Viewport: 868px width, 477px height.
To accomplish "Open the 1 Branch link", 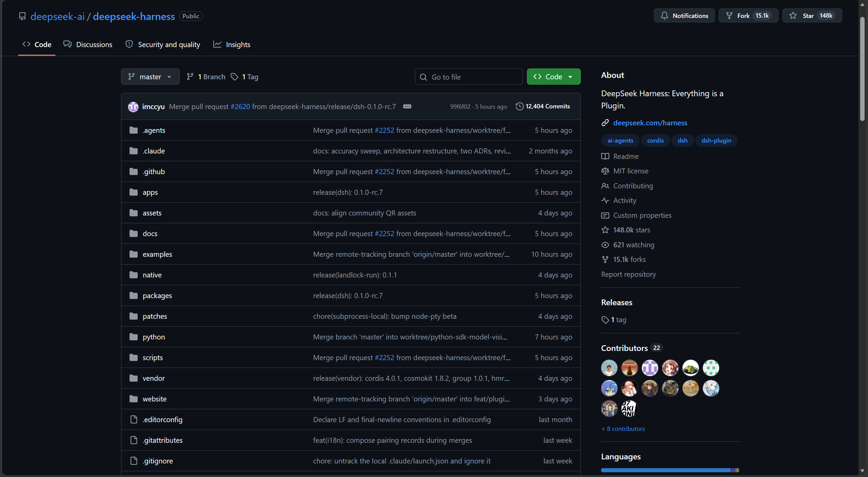I will 206,77.
